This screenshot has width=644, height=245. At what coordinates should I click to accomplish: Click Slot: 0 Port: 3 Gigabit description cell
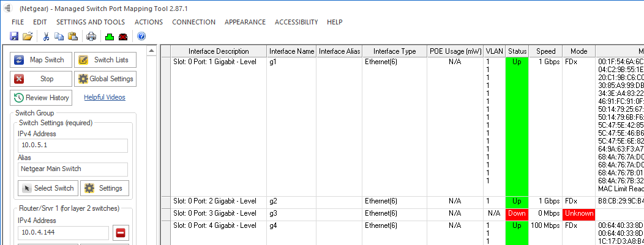[219, 214]
